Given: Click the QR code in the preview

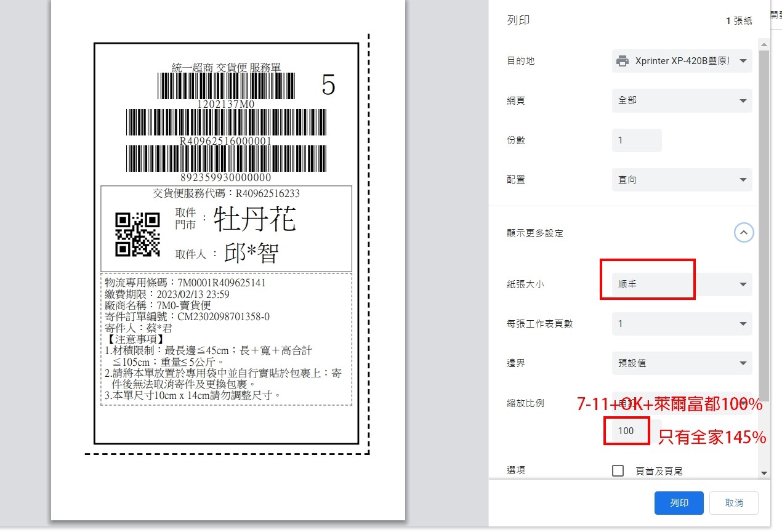Looking at the screenshot, I should click(x=138, y=235).
